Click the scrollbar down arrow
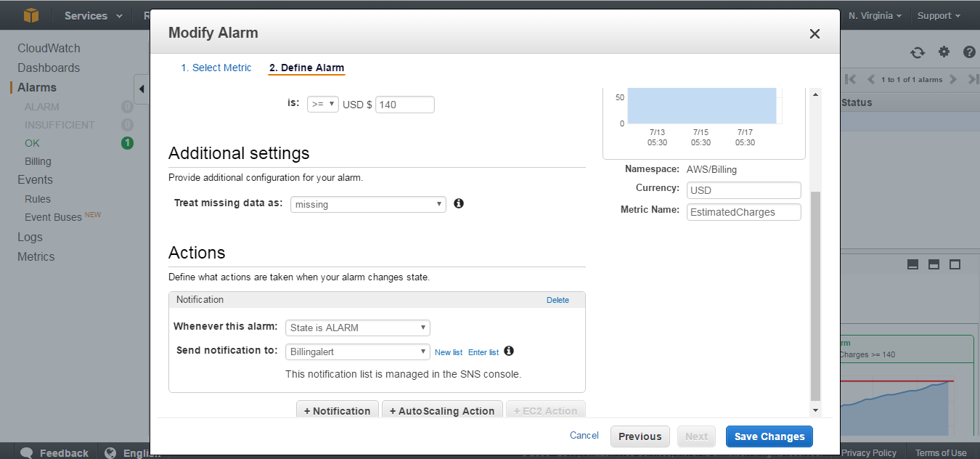This screenshot has height=459, width=980. coord(815,410)
